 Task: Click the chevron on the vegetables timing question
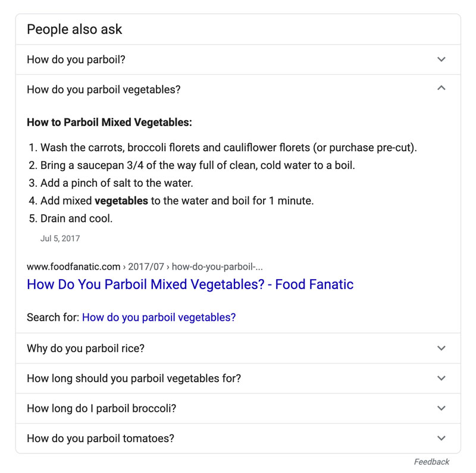tap(441, 379)
